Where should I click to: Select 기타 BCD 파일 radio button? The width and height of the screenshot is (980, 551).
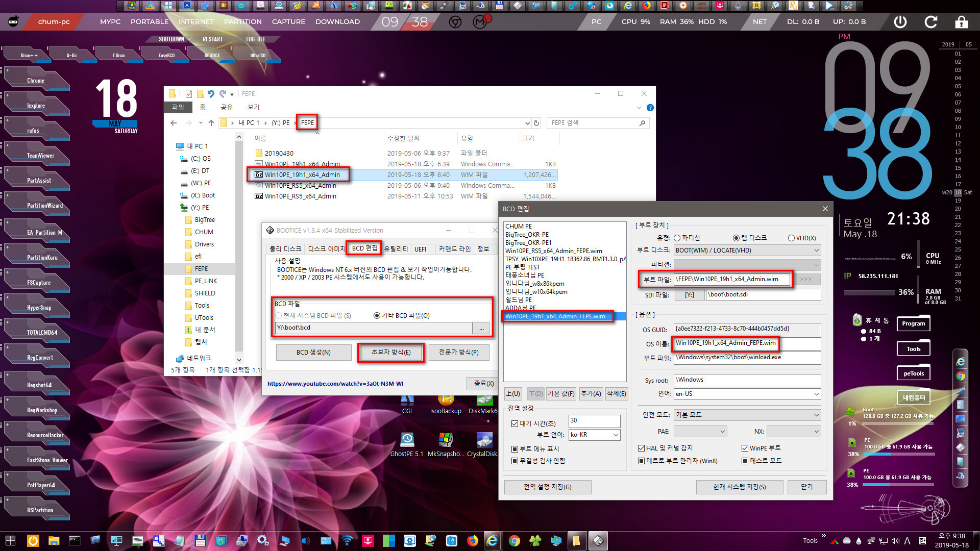pos(377,315)
